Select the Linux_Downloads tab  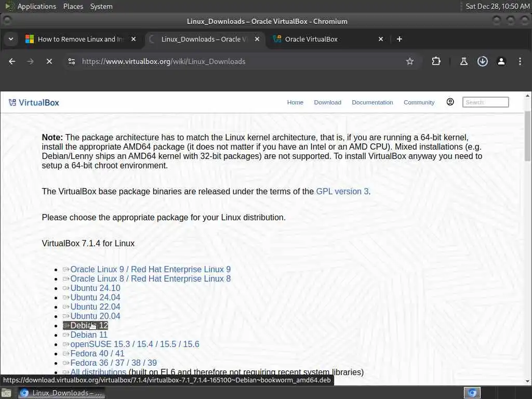(204, 39)
